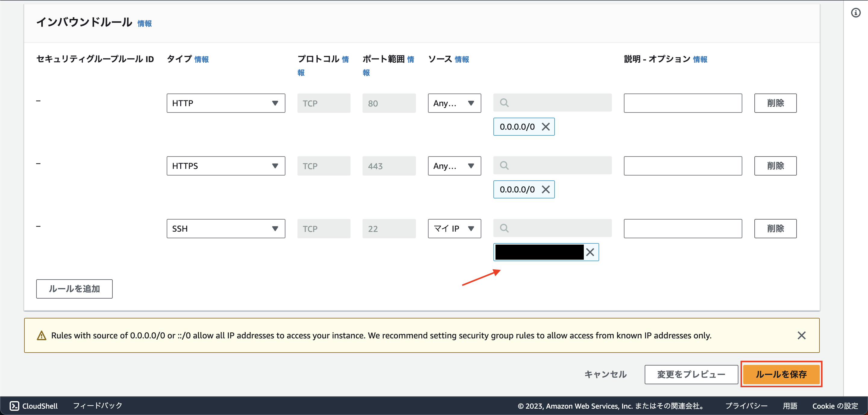The height and width of the screenshot is (415, 868).
Task: Expand the HTTP type dropdown
Action: [x=226, y=103]
